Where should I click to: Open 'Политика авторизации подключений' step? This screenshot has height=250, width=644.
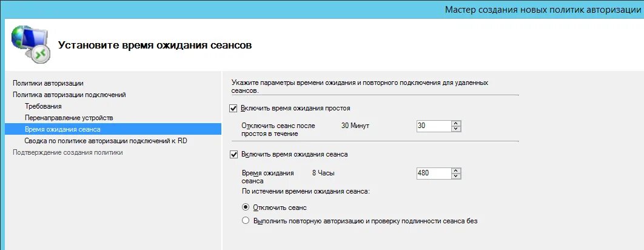coord(69,95)
